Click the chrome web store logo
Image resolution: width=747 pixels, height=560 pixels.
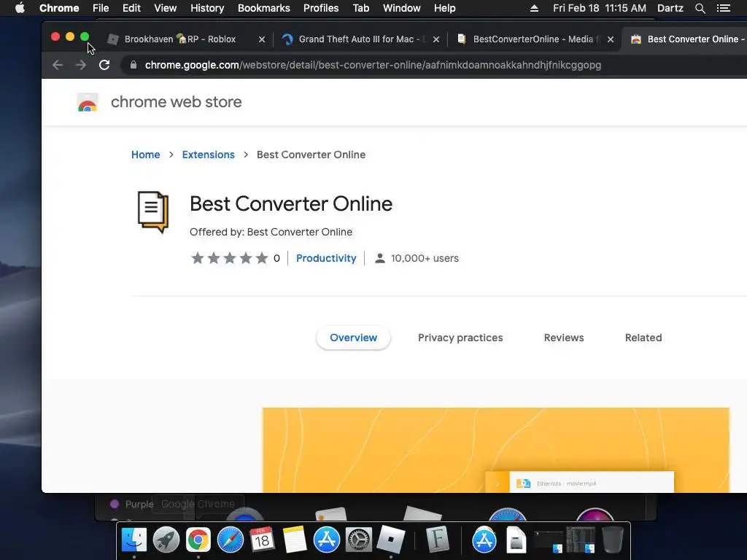click(x=88, y=102)
